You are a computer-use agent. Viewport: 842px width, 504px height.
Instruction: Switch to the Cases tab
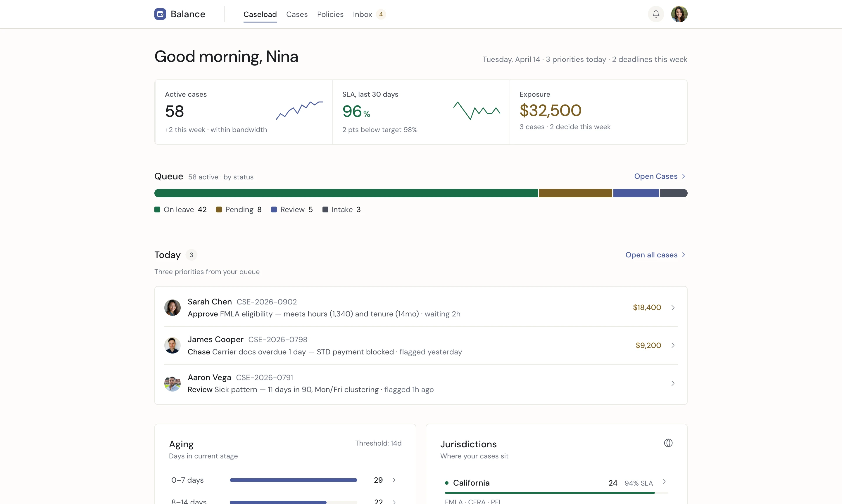pyautogui.click(x=297, y=14)
